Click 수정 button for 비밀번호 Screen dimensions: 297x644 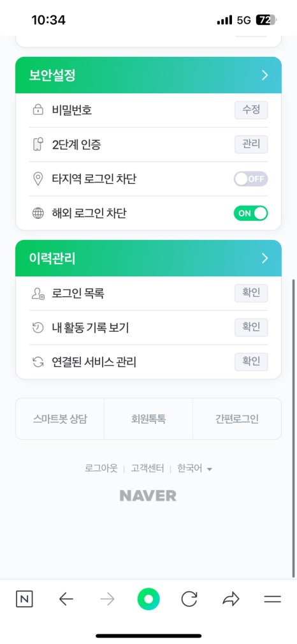pyautogui.click(x=251, y=110)
